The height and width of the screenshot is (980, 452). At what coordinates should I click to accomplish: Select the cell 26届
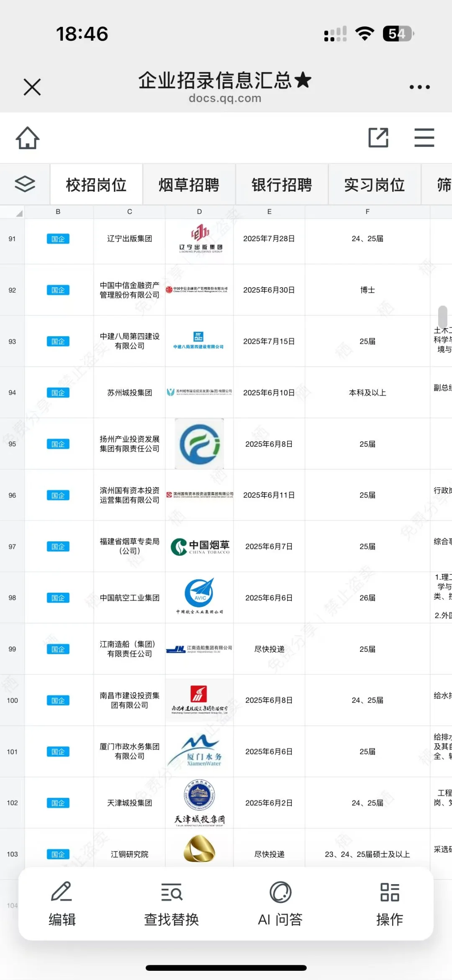click(x=367, y=598)
